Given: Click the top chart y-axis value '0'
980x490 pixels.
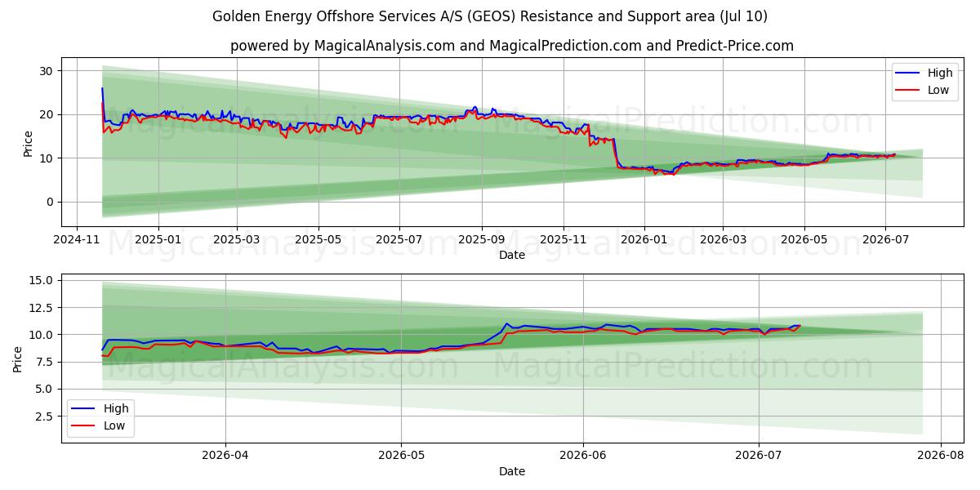Looking at the screenshot, I should 51,202.
